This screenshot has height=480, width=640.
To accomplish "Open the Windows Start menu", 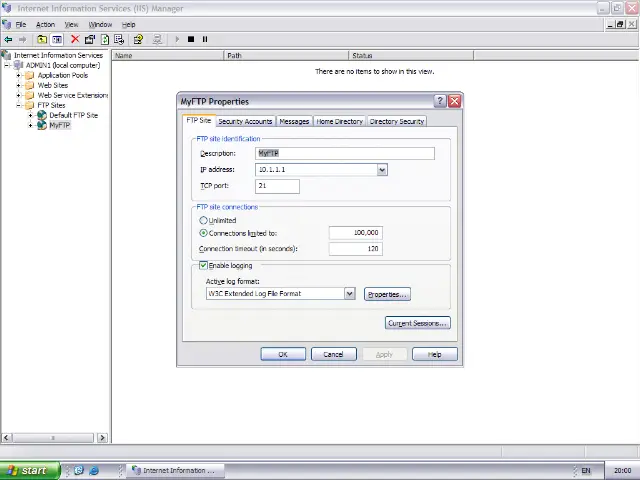I will pos(30,471).
